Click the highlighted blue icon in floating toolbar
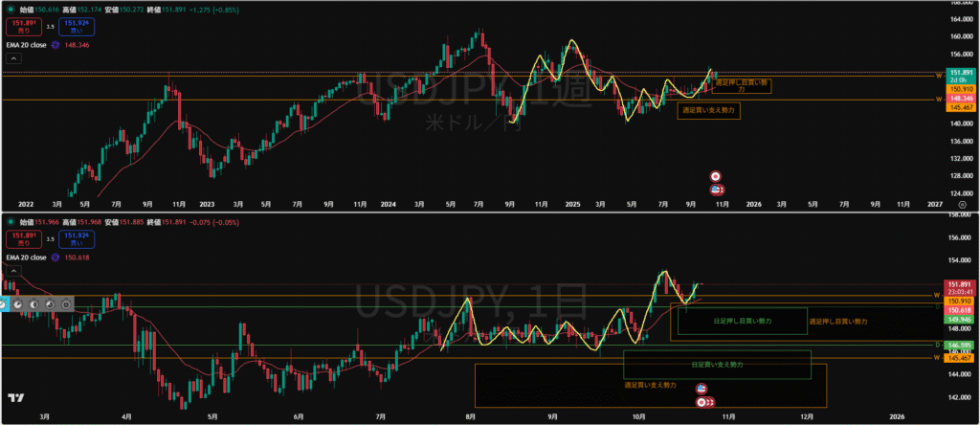The image size is (980, 425). 4,303
